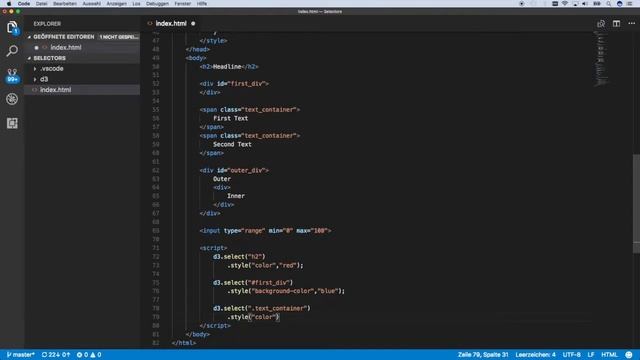Open the macOS notification center icon
The height and width of the screenshot is (360, 640).
coord(629,4)
